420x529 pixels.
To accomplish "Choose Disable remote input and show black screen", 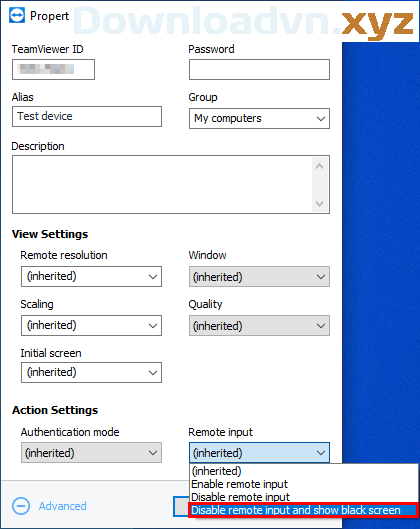I will pyautogui.click(x=304, y=510).
